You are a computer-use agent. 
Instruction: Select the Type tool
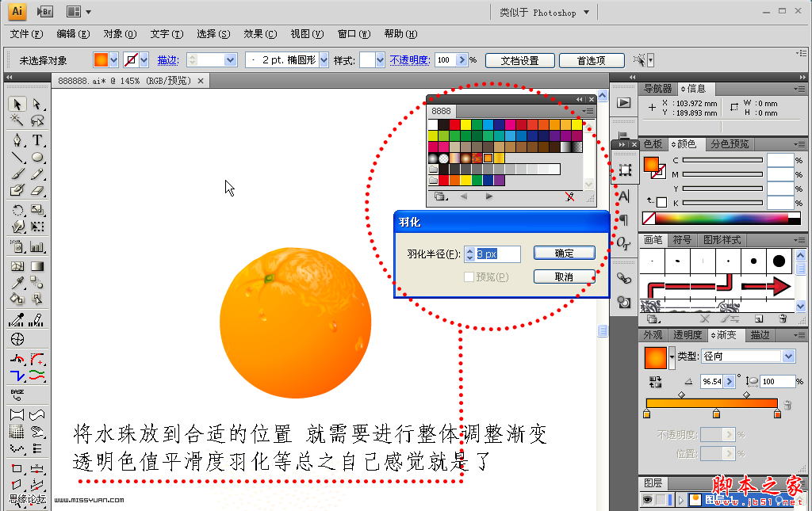pos(36,140)
